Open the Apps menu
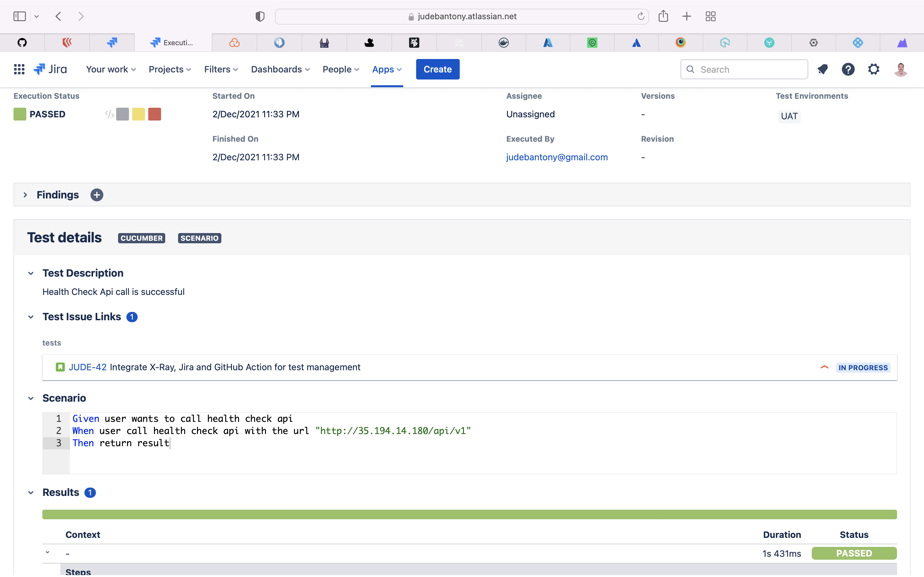 point(386,69)
